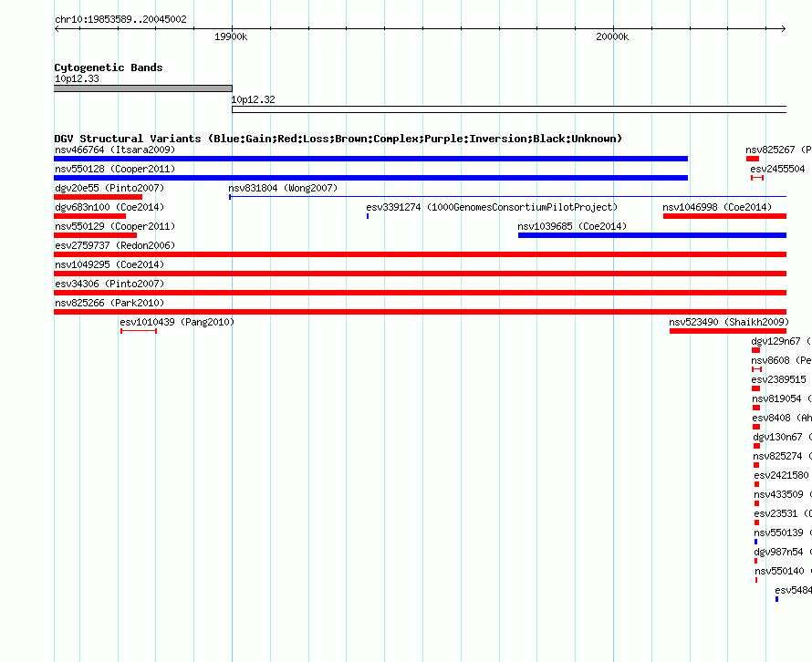Click the dgv130n67 red block
Screen dimensions: 812x662
(757, 446)
